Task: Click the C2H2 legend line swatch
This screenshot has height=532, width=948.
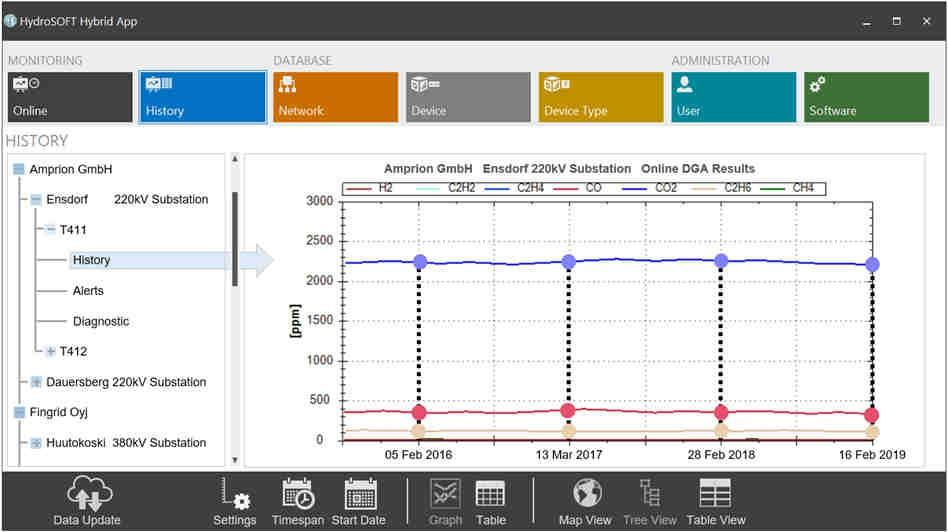Action: point(428,189)
